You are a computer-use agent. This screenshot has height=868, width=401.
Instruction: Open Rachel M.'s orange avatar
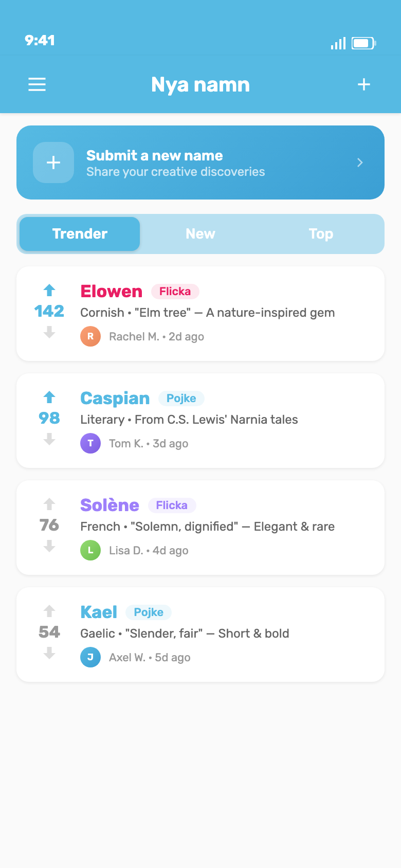click(x=90, y=336)
